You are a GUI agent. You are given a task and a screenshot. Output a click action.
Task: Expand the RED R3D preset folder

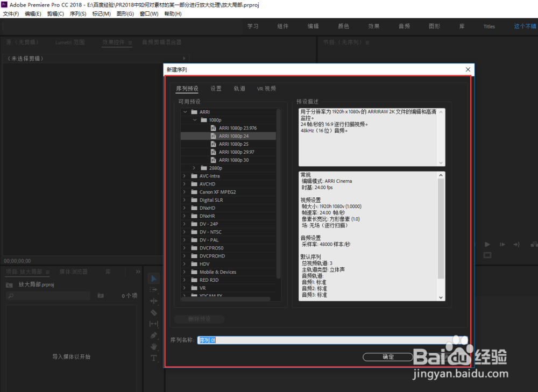pyautogui.click(x=185, y=280)
